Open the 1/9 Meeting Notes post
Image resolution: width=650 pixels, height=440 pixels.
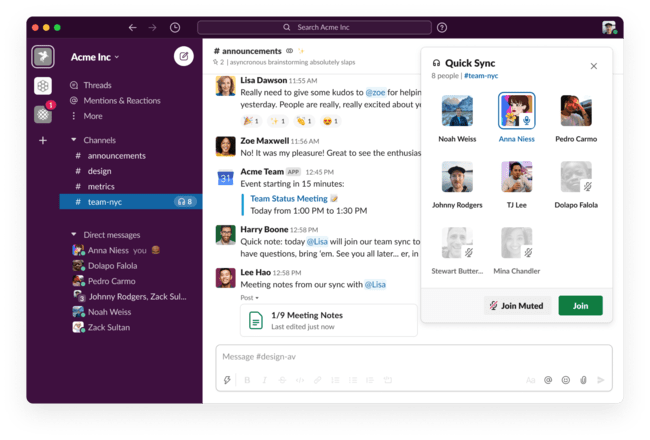[x=329, y=321]
